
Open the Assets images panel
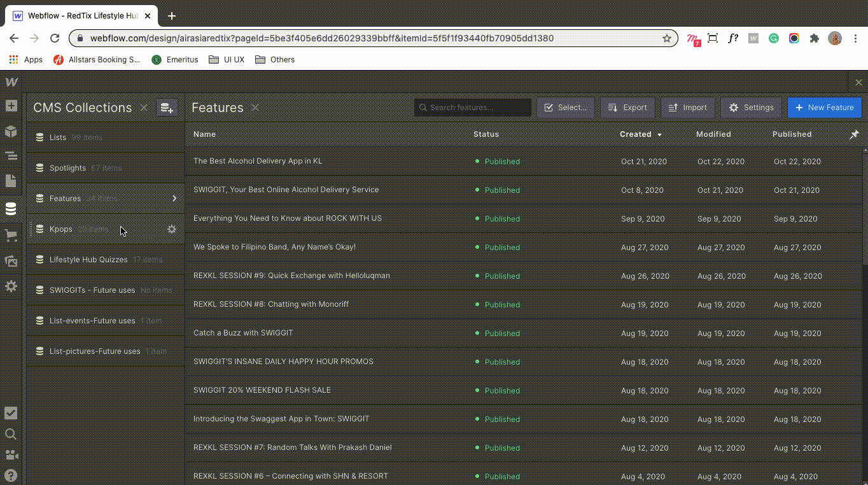pos(11,261)
